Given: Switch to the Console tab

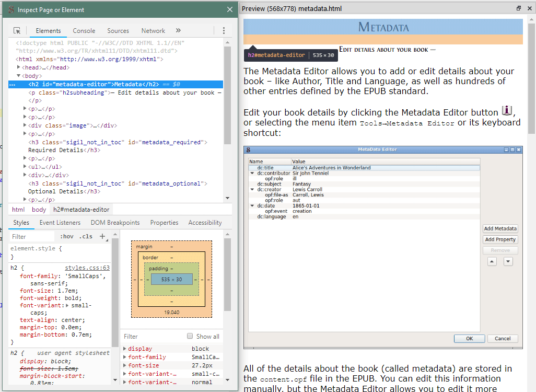Looking at the screenshot, I should tap(84, 30).
